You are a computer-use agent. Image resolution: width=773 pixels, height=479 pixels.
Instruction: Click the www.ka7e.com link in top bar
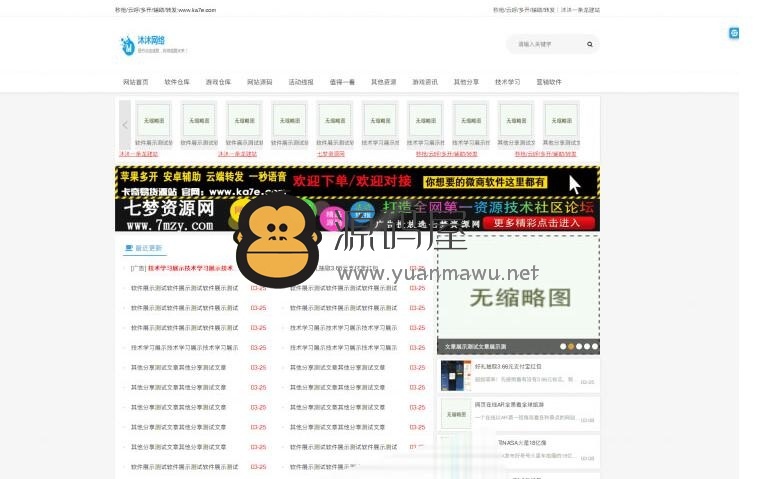[166, 10]
